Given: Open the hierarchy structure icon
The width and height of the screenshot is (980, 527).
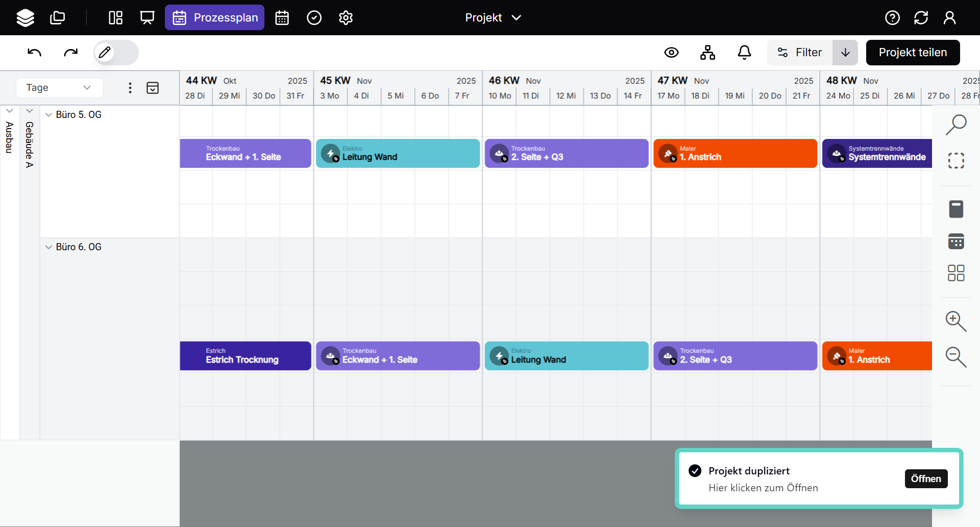Looking at the screenshot, I should click(x=707, y=53).
